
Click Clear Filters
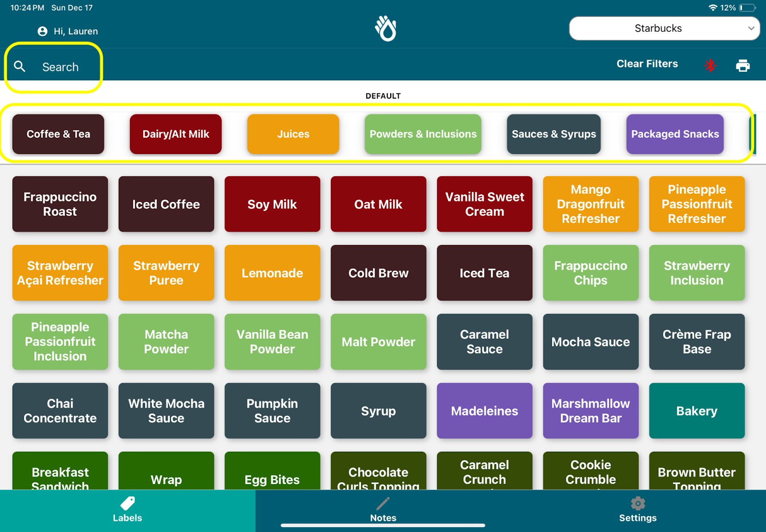tap(647, 64)
